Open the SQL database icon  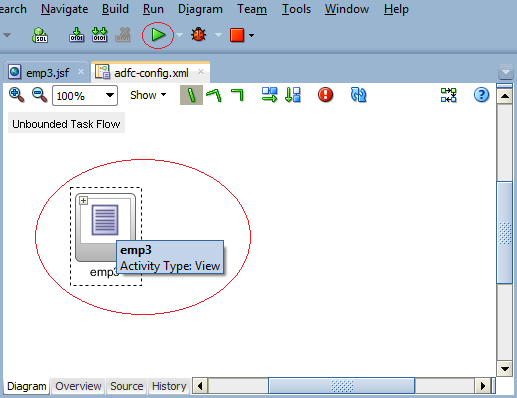[x=40, y=35]
